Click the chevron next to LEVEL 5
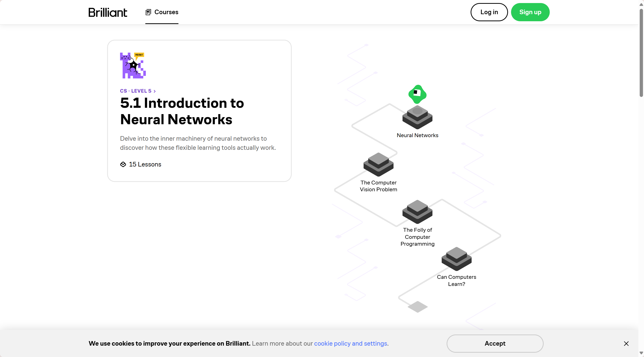 click(155, 91)
